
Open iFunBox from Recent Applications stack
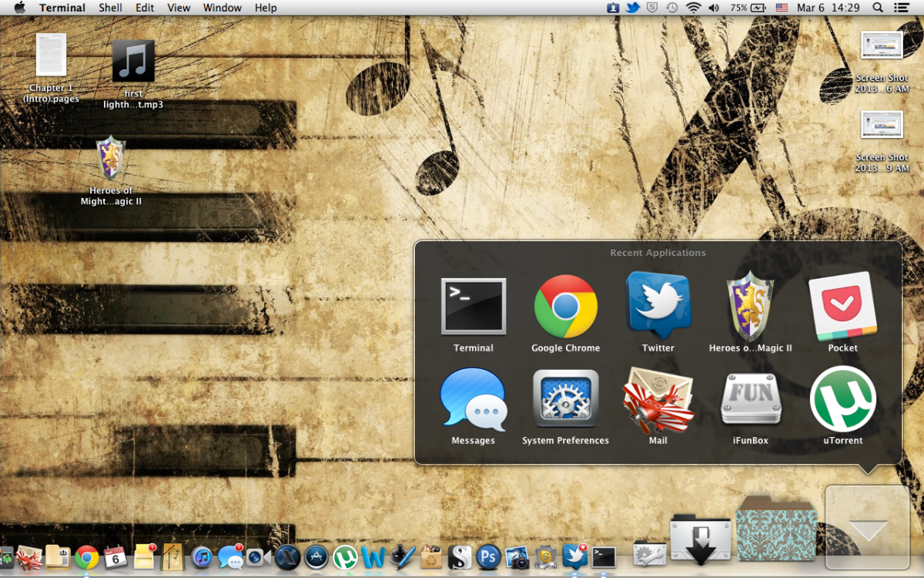pos(751,398)
